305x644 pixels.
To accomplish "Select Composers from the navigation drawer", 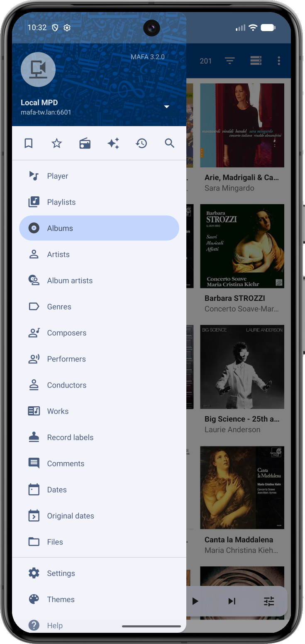I will [66, 333].
